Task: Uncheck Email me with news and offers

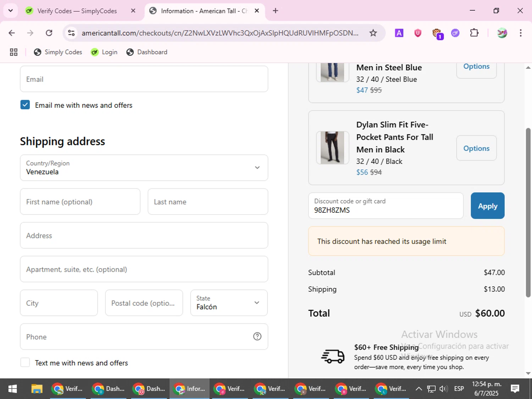Action: [x=25, y=105]
